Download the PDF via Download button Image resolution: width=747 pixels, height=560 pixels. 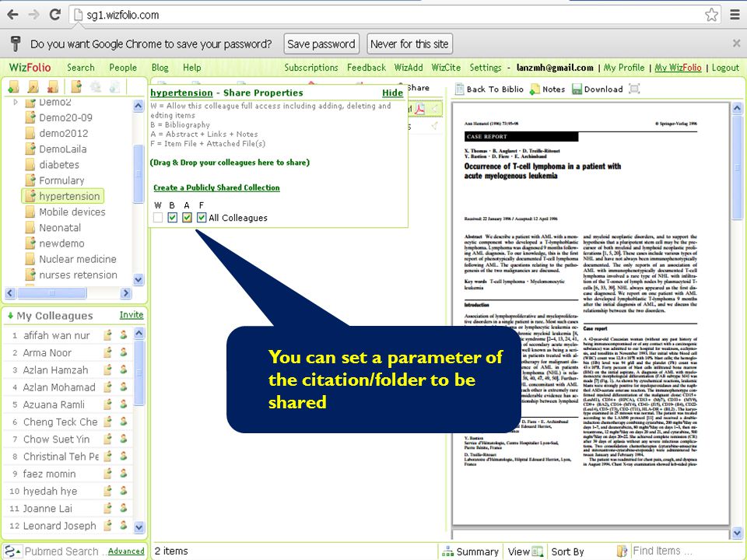pos(598,89)
